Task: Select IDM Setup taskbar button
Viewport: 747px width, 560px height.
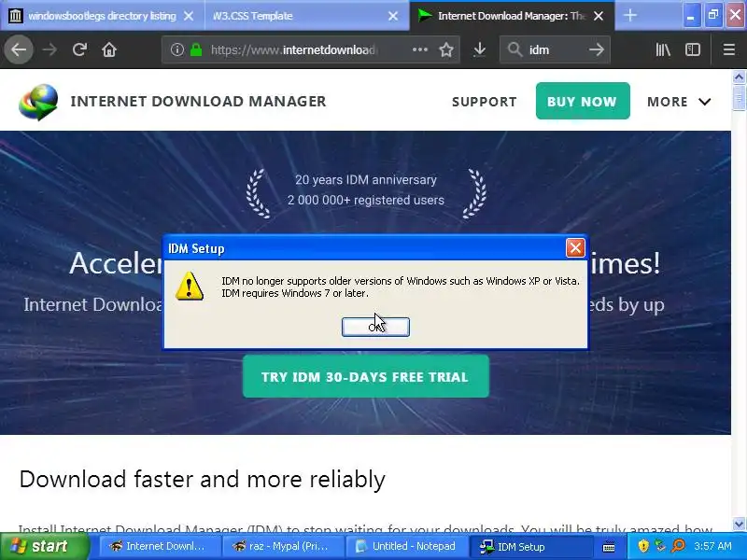Action: (531, 546)
